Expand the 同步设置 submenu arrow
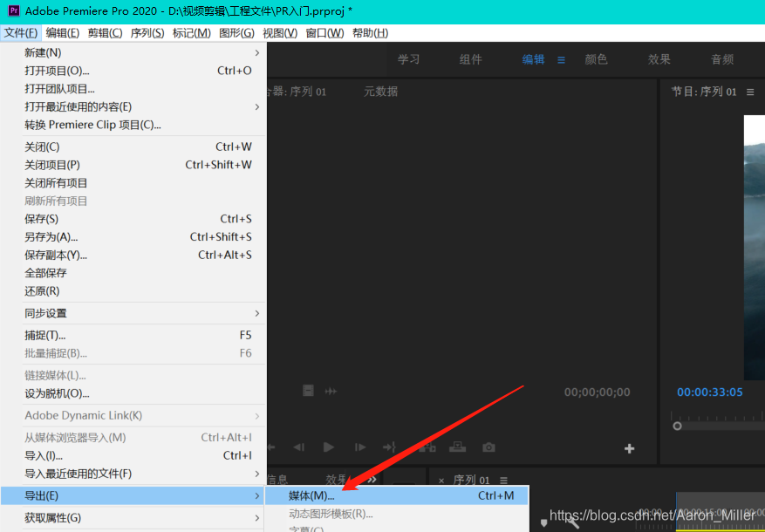The width and height of the screenshot is (765, 532). 257,313
